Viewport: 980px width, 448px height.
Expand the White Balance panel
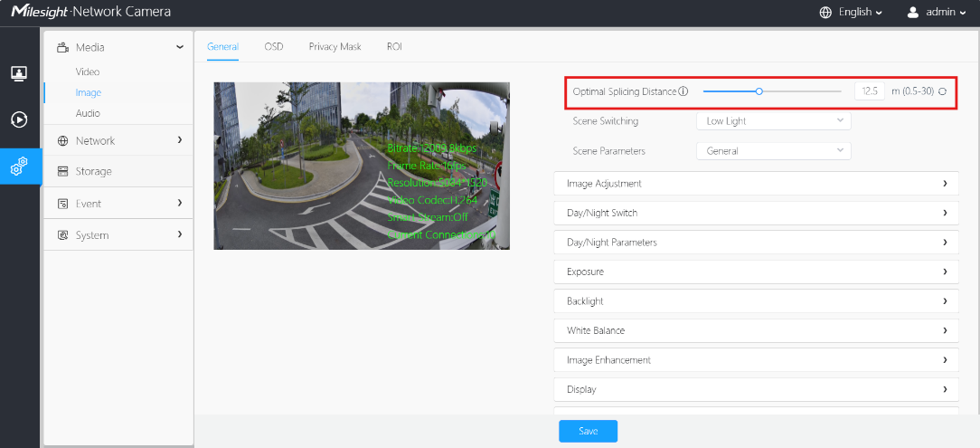[757, 330]
